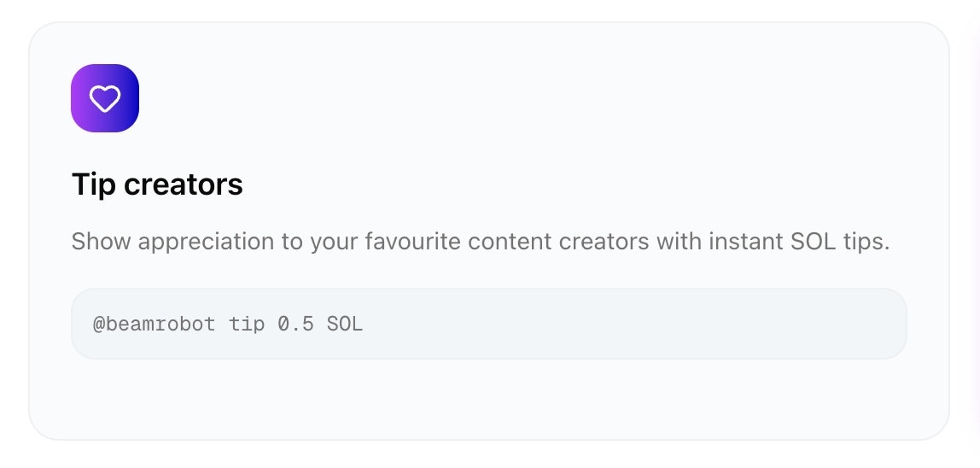
Task: Click blank card area beside the heart icon
Action: click(500, 98)
